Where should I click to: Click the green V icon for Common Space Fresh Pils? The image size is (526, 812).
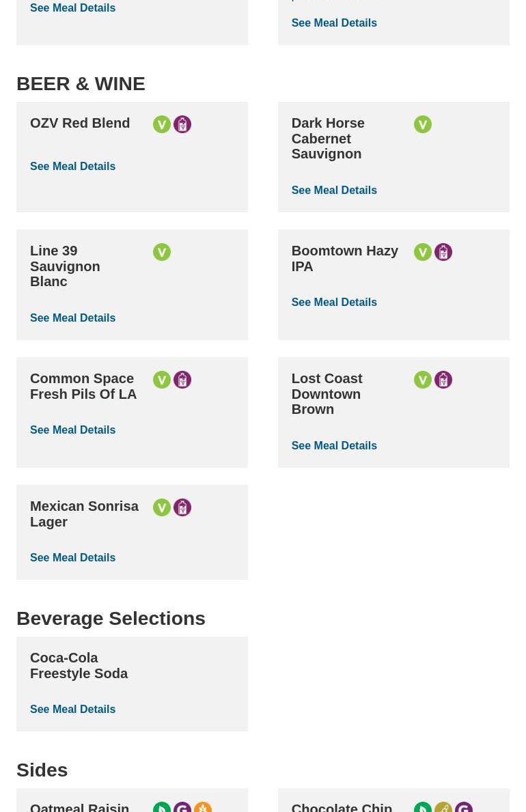162,380
